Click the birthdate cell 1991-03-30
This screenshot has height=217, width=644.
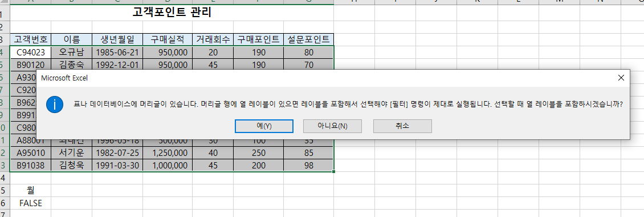click(117, 165)
